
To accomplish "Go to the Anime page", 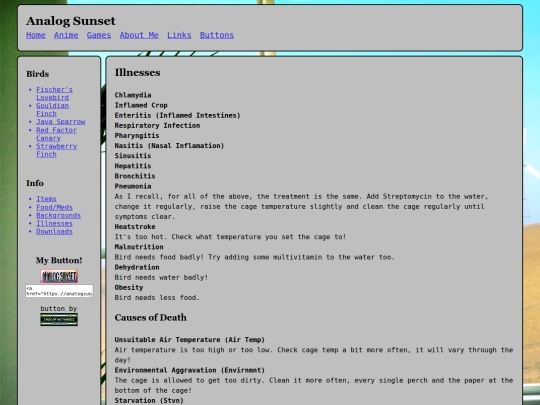I will click(x=66, y=35).
